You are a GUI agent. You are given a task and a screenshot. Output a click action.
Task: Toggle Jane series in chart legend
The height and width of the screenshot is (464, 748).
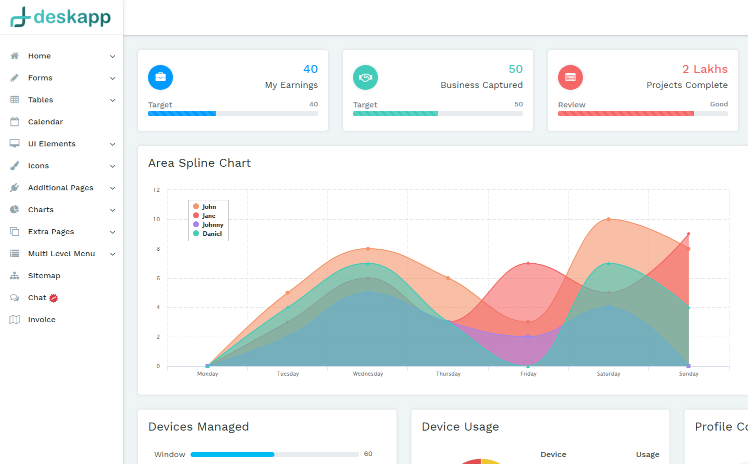[x=204, y=216]
